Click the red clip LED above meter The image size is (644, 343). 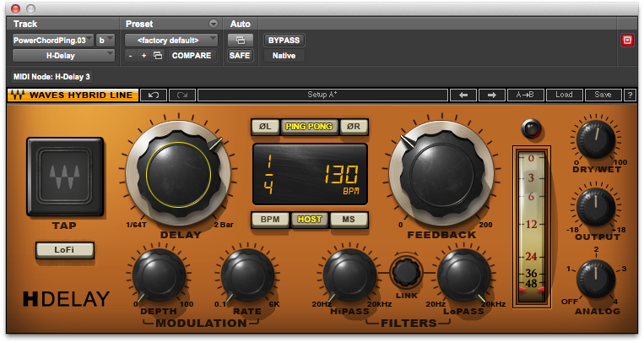tap(531, 128)
